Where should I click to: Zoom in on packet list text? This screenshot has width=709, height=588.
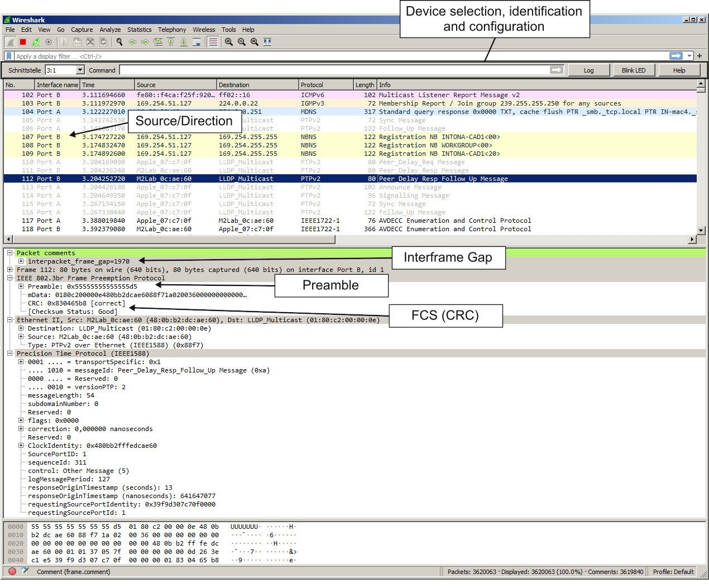click(229, 42)
